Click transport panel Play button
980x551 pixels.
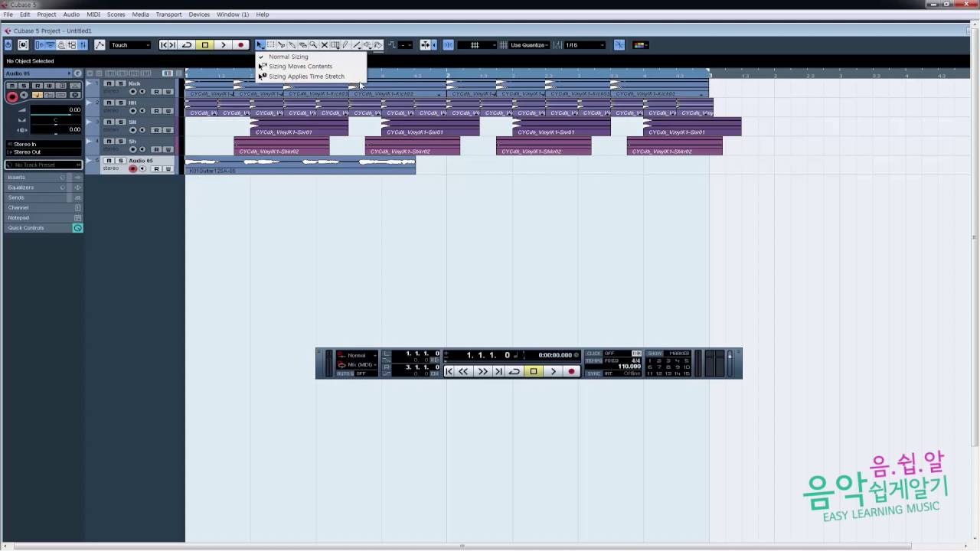(x=554, y=371)
